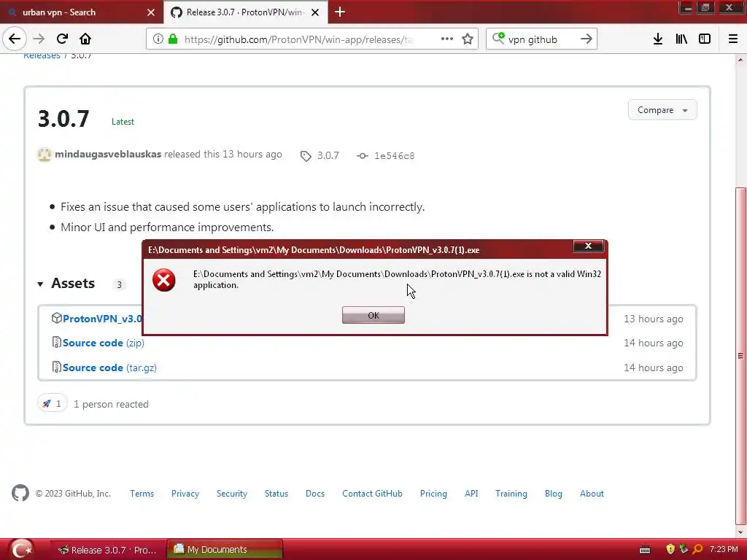747x560 pixels.
Task: Open the Security footer link
Action: pos(232,494)
